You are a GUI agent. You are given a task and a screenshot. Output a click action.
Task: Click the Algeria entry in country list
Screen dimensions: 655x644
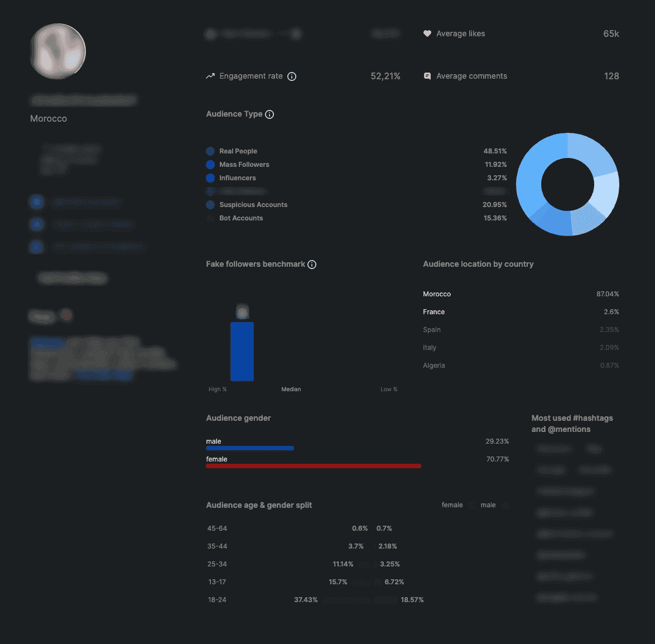[x=434, y=366]
